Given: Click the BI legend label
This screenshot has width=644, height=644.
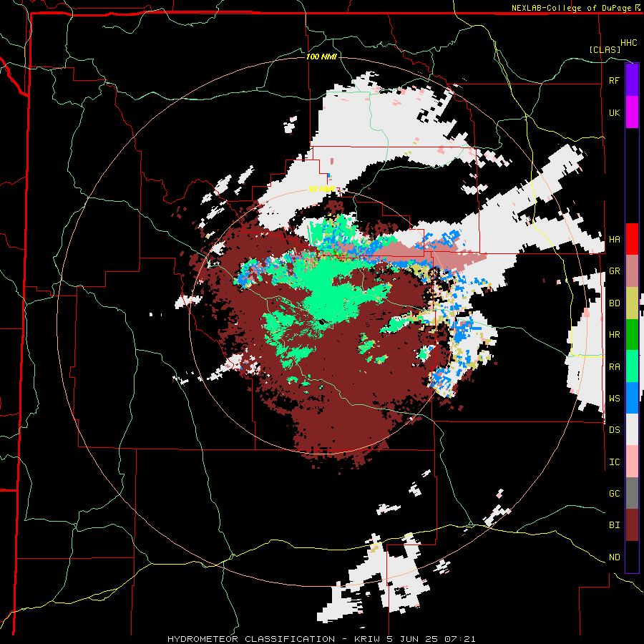Looking at the screenshot, I should tap(614, 525).
